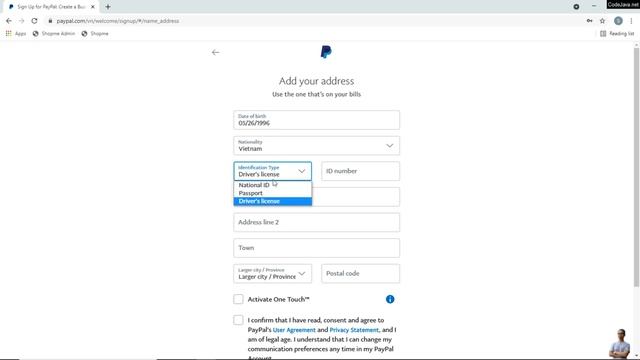The width and height of the screenshot is (640, 360).
Task: Open the User Agreement link
Action: point(294,330)
